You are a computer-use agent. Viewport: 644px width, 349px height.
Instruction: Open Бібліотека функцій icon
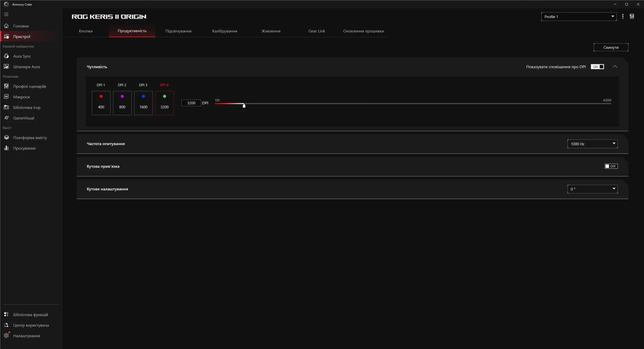(x=6, y=314)
